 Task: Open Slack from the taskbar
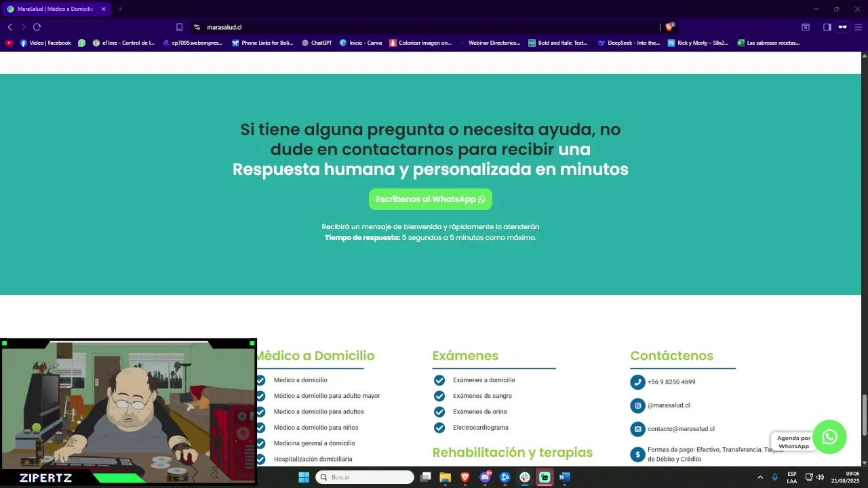(x=525, y=477)
